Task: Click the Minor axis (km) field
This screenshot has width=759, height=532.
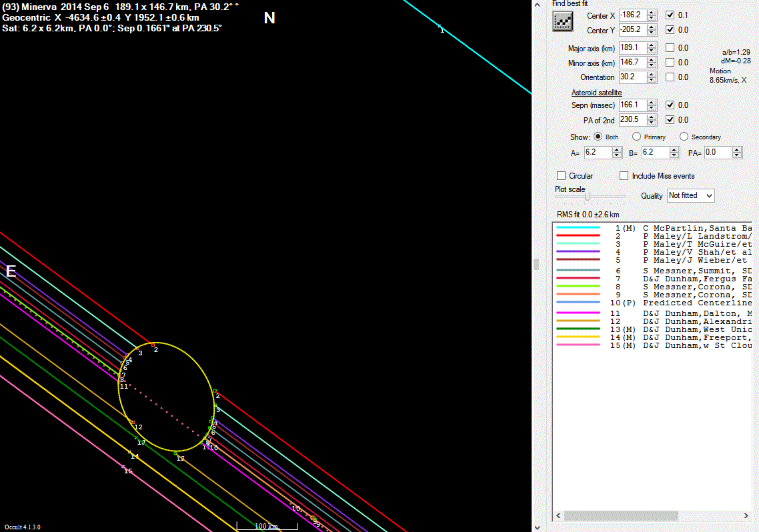Action: 633,62
